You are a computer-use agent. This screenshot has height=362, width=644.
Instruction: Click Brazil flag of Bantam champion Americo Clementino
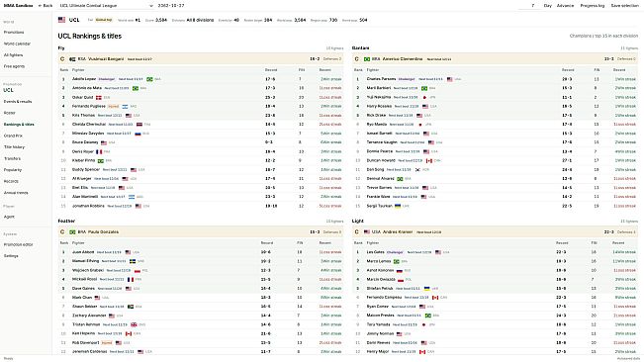[x=367, y=59]
